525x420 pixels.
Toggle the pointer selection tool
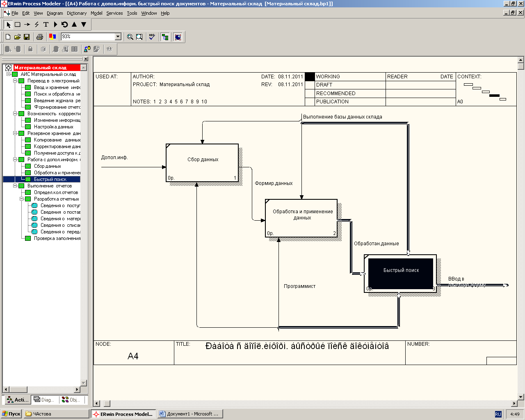coord(8,25)
